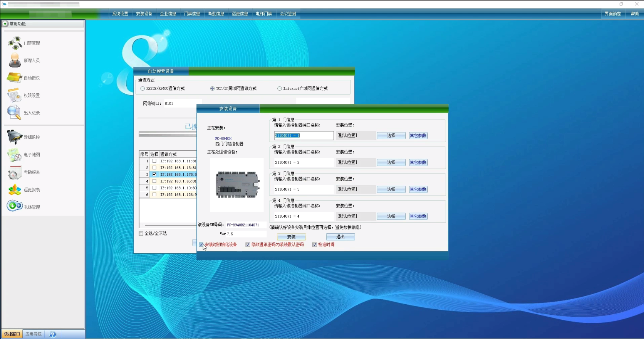Image resolution: width=644 pixels, height=339 pixels.
Task: Open 电子地图 map icon
Action: [15, 155]
